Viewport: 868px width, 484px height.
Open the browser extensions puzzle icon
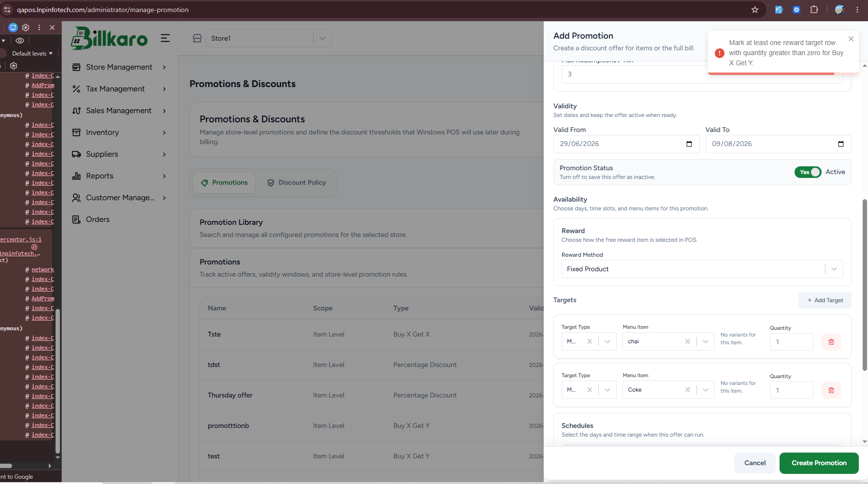pyautogui.click(x=814, y=10)
